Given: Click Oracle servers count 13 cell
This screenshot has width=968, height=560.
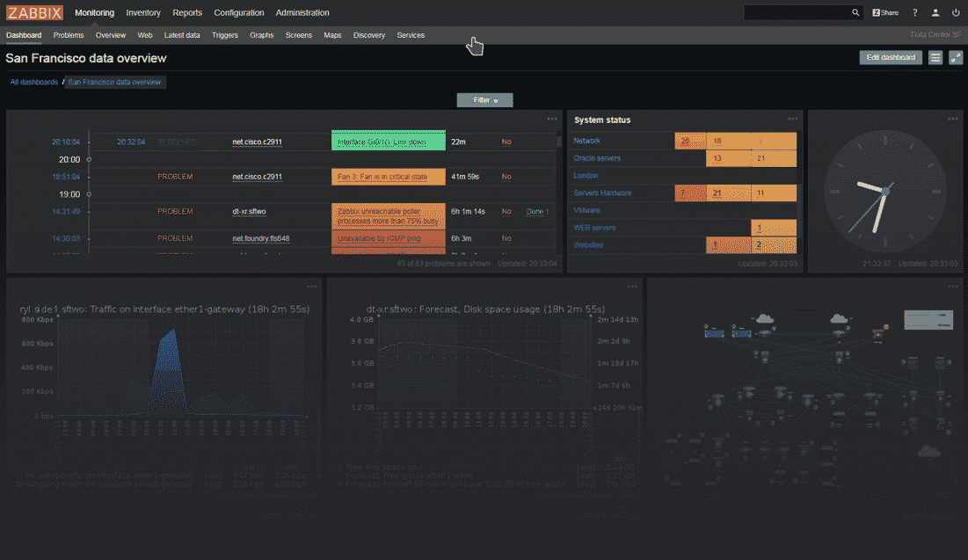Looking at the screenshot, I should [x=729, y=158].
